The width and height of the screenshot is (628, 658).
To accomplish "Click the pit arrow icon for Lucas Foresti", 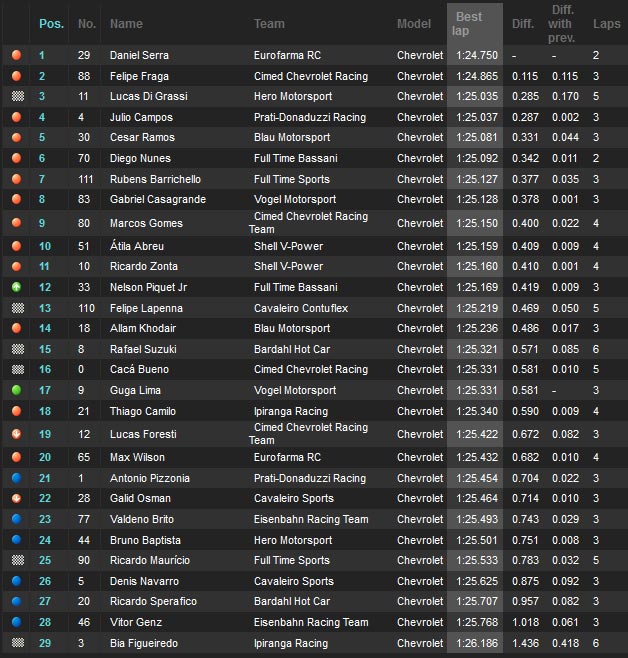I will point(16,433).
